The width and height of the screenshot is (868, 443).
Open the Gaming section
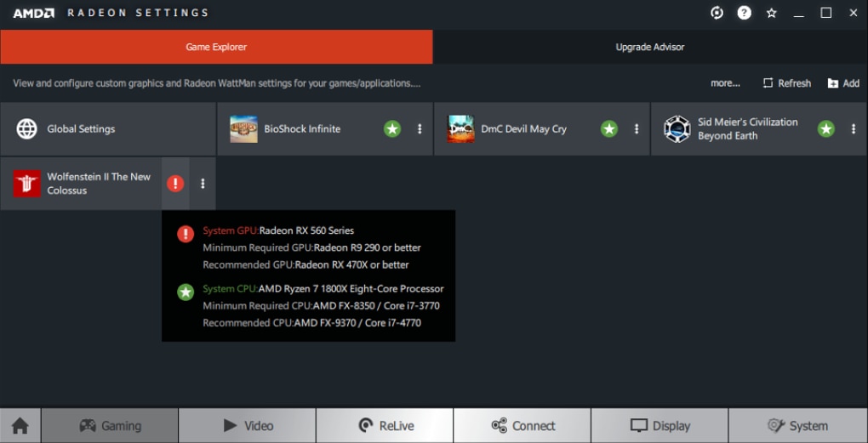coord(110,426)
